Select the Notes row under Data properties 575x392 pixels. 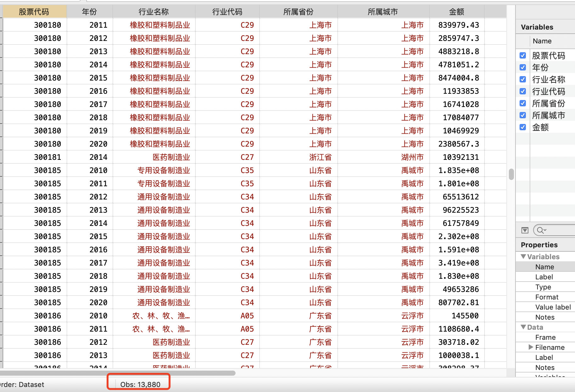point(545,367)
